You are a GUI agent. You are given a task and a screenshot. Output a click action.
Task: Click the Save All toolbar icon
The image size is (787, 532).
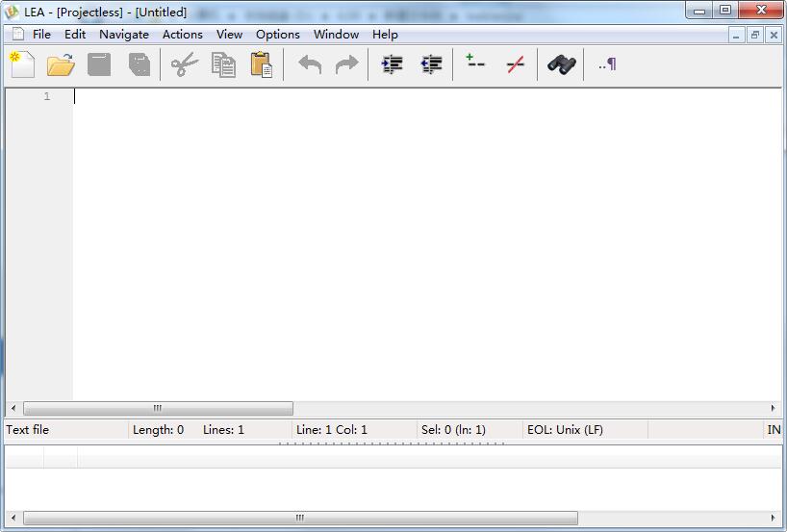140,64
